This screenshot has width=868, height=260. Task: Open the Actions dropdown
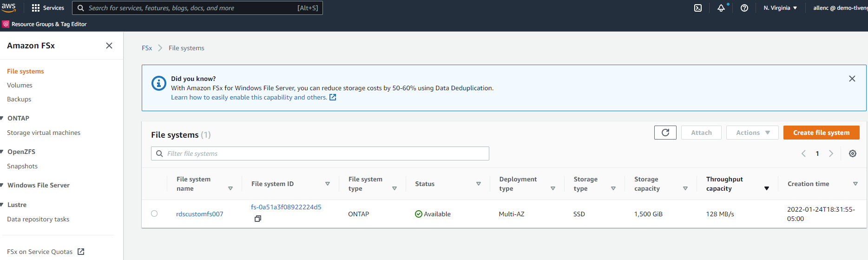[x=752, y=133]
